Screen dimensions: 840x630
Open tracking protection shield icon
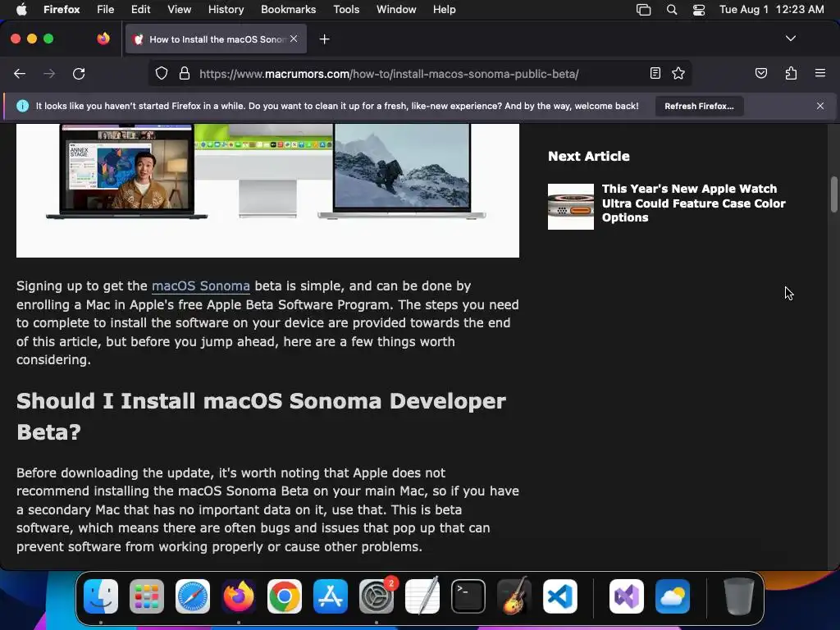coord(162,74)
